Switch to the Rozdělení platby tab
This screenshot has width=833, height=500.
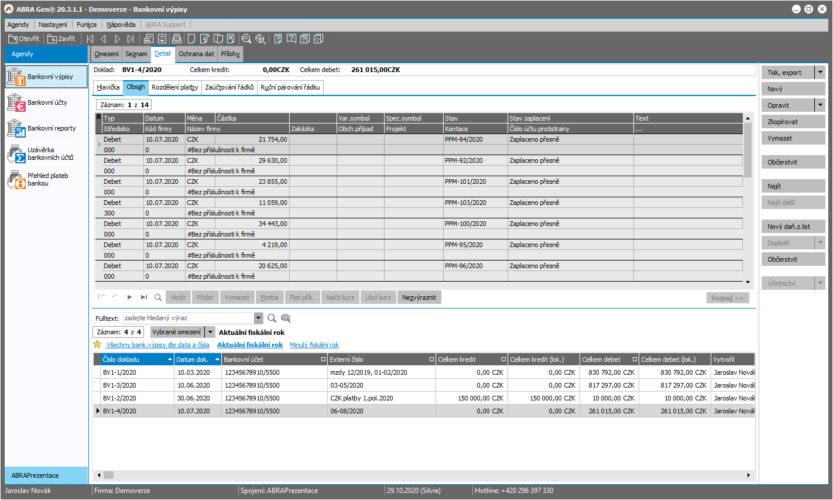click(174, 88)
